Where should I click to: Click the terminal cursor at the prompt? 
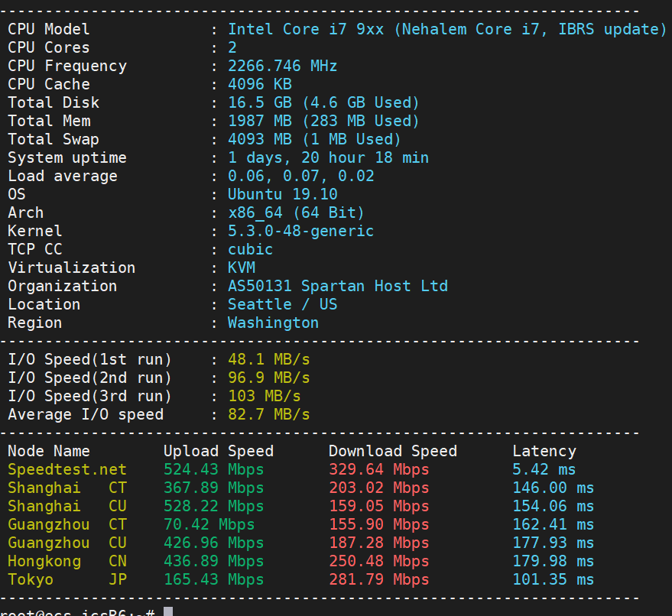[168, 612]
